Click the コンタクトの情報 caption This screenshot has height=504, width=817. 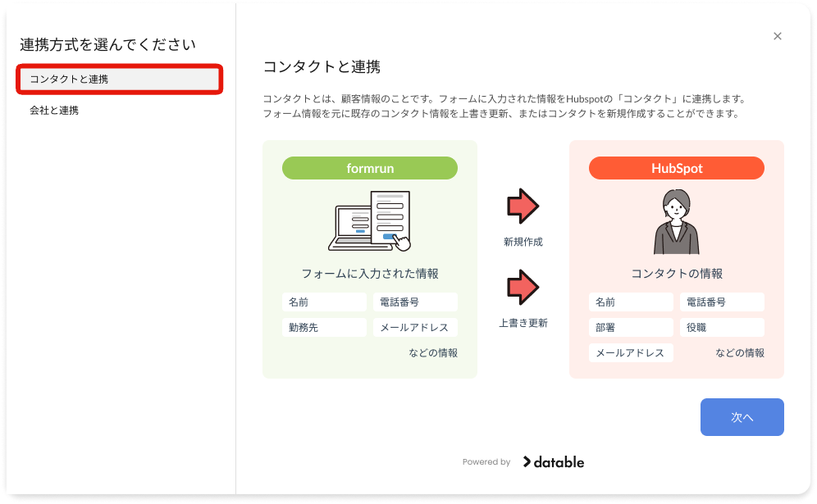pyautogui.click(x=677, y=274)
